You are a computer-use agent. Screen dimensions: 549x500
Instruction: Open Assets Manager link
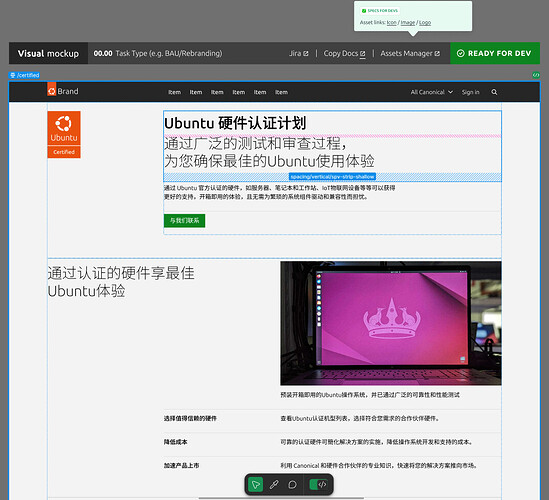click(x=410, y=53)
